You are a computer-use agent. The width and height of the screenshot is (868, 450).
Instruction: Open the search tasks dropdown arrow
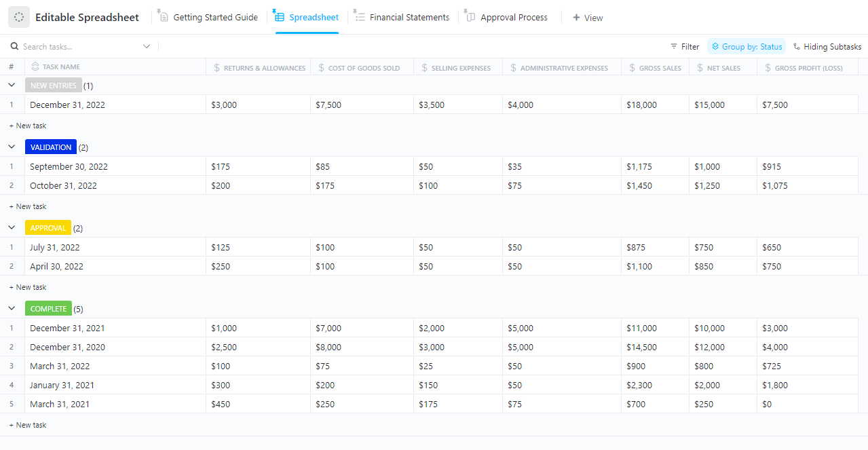point(147,47)
